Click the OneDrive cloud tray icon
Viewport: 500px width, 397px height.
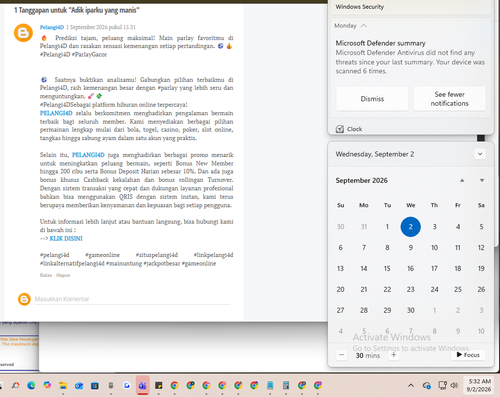(x=427, y=386)
